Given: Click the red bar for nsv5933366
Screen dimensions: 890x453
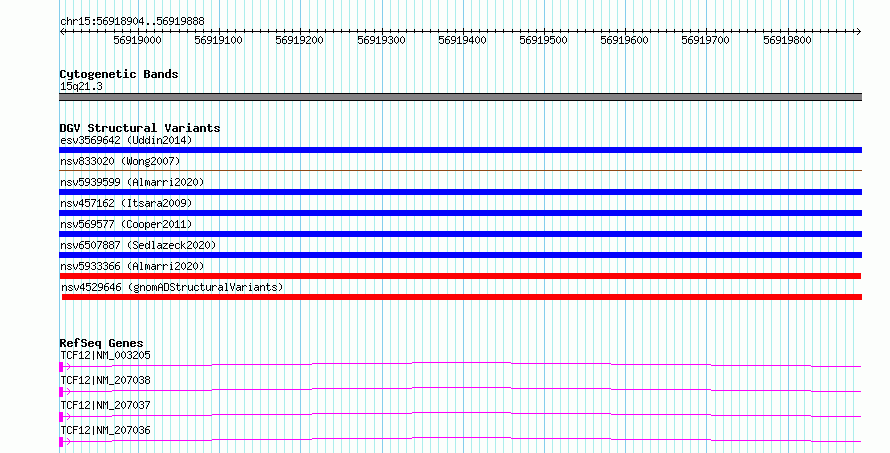Looking at the screenshot, I should click(x=460, y=276).
